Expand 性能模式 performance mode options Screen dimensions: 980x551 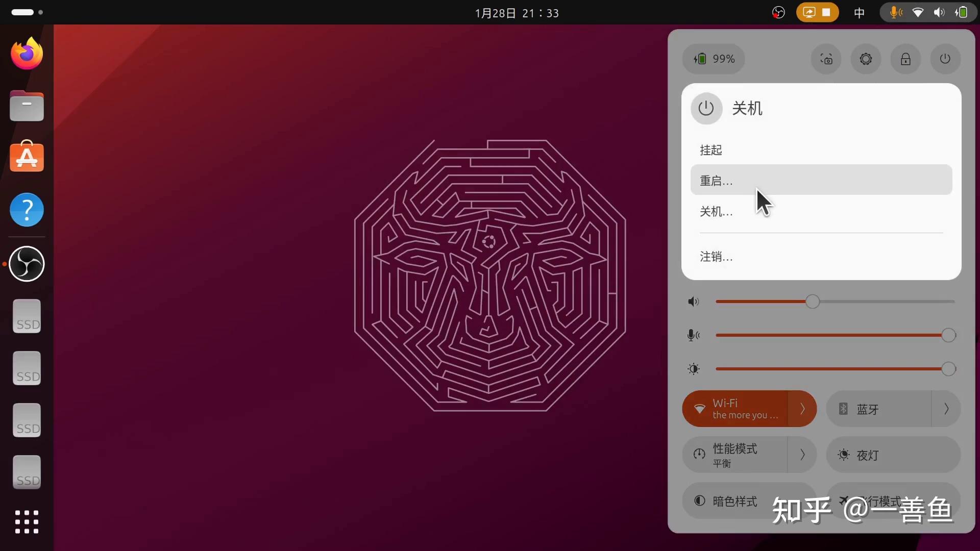(x=802, y=455)
